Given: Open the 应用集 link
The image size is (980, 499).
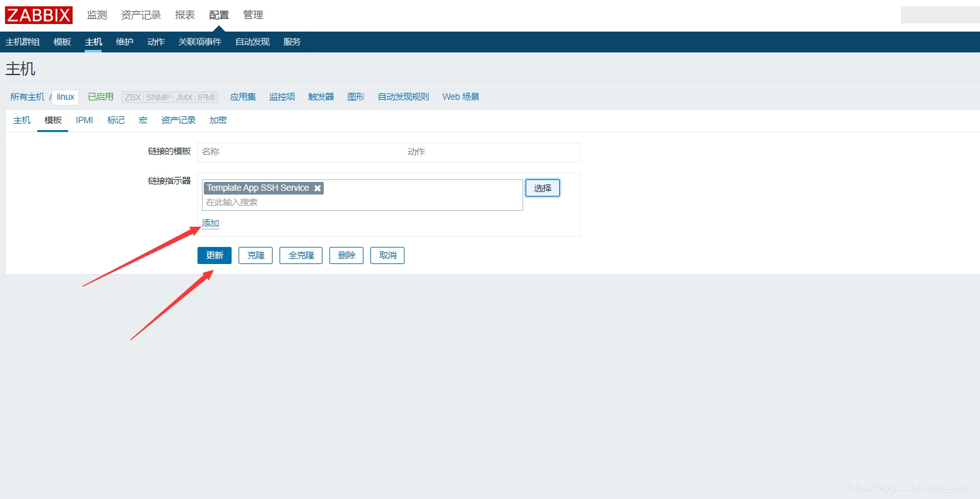Looking at the screenshot, I should click(x=243, y=97).
